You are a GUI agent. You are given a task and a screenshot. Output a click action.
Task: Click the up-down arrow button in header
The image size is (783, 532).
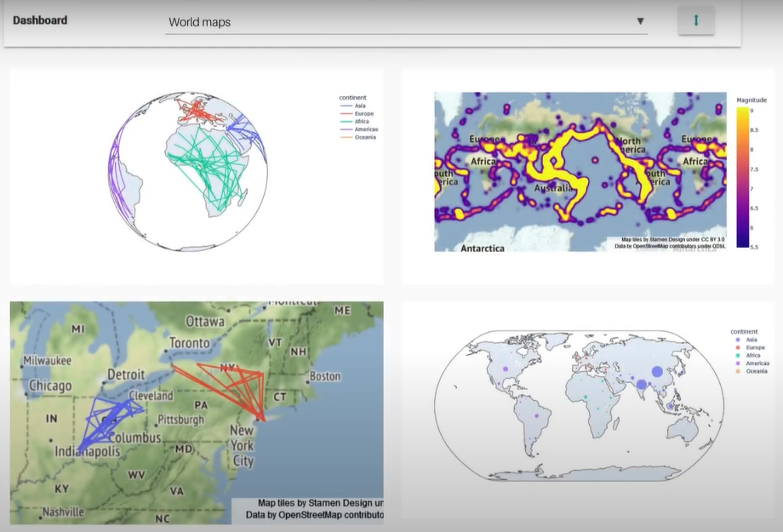(x=695, y=20)
